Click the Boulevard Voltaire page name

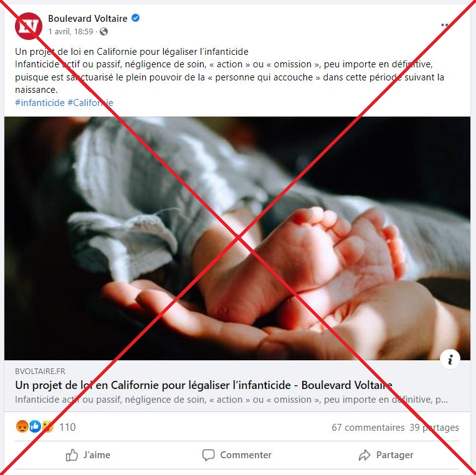click(x=88, y=19)
